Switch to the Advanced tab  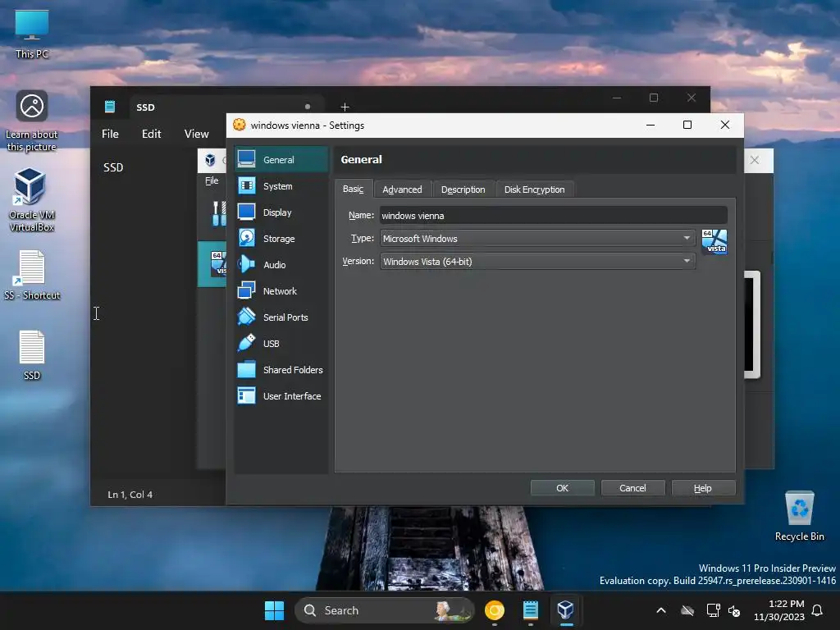tap(402, 189)
